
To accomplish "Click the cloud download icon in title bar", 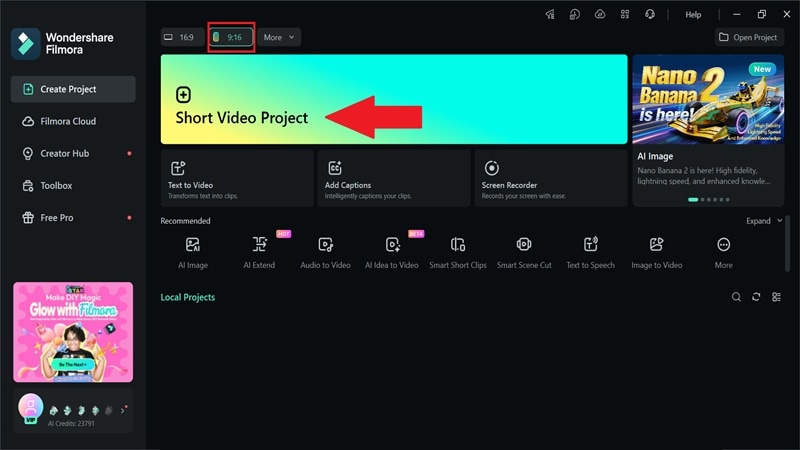I will pyautogui.click(x=600, y=14).
